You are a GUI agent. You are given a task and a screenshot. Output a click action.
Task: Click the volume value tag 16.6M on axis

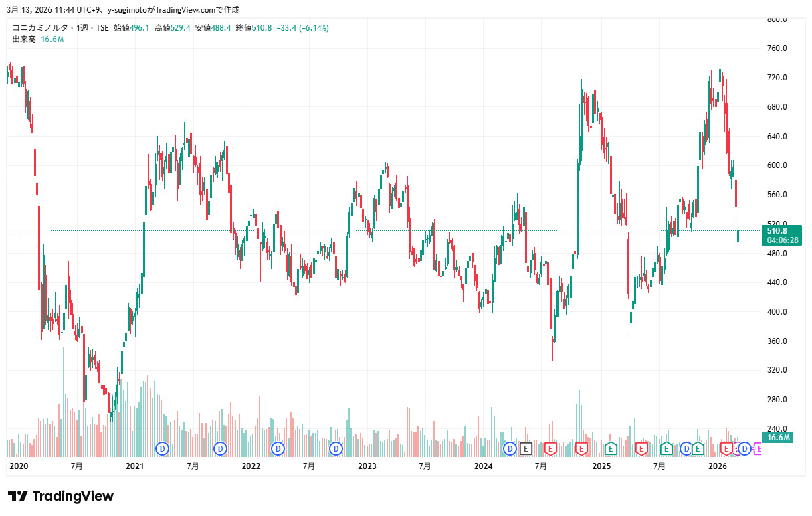point(778,438)
